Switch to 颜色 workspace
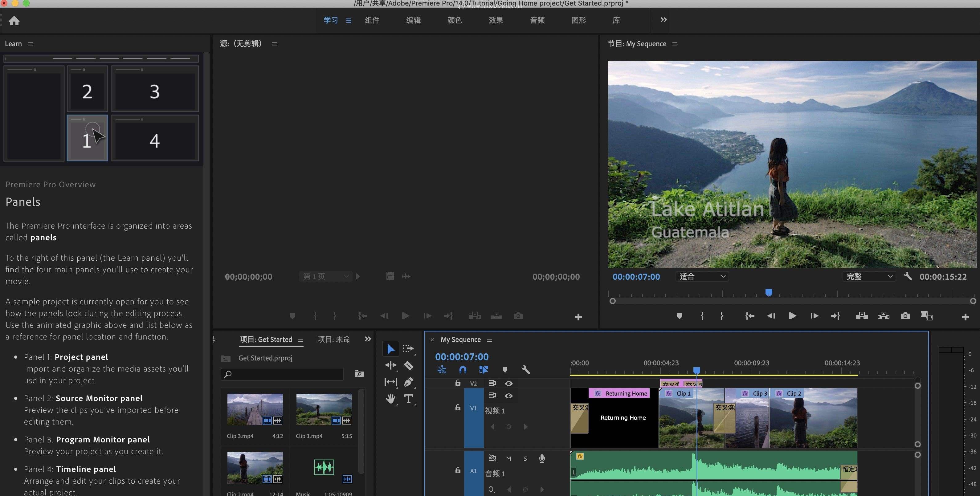The width and height of the screenshot is (980, 496). pyautogui.click(x=455, y=20)
